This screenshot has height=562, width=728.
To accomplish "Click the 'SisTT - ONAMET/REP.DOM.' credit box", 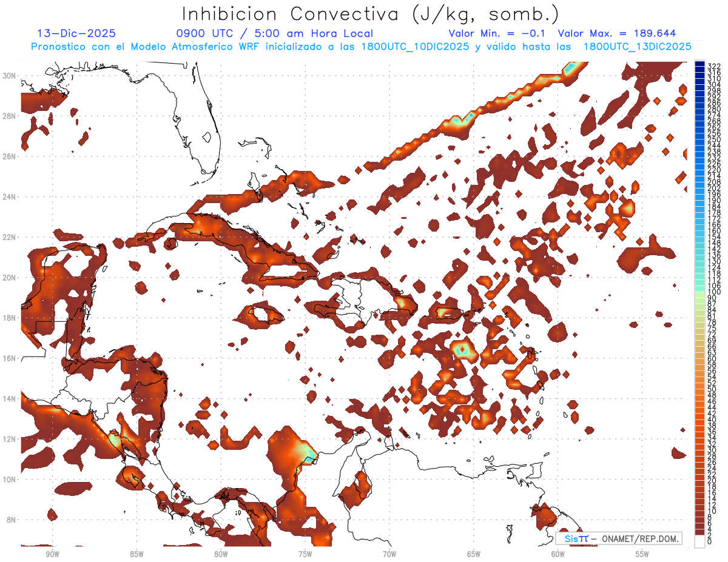I will pos(618,538).
